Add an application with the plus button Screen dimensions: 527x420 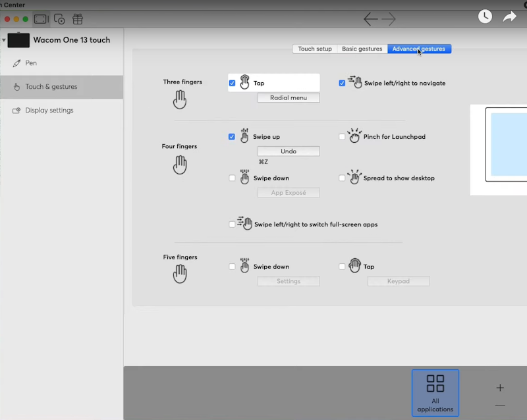[x=500, y=388]
